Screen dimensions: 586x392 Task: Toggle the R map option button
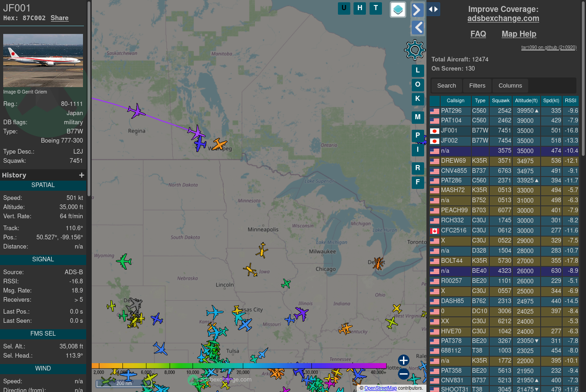click(x=418, y=168)
